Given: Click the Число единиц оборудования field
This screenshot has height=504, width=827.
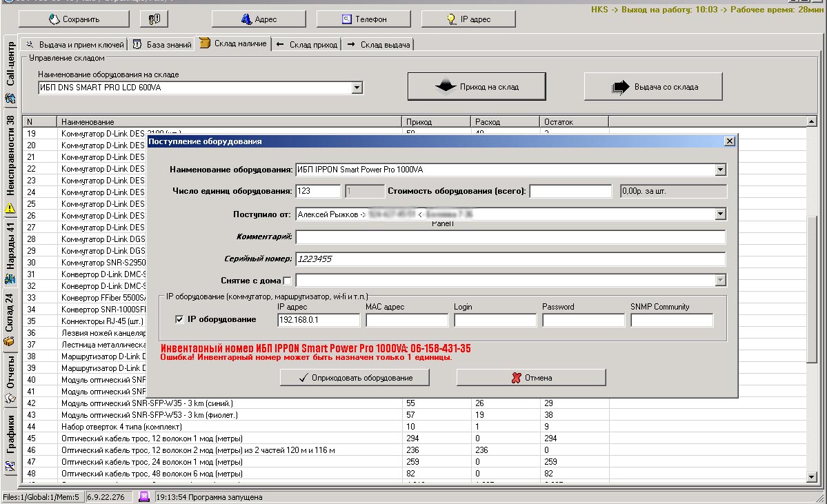Looking at the screenshot, I should point(318,191).
